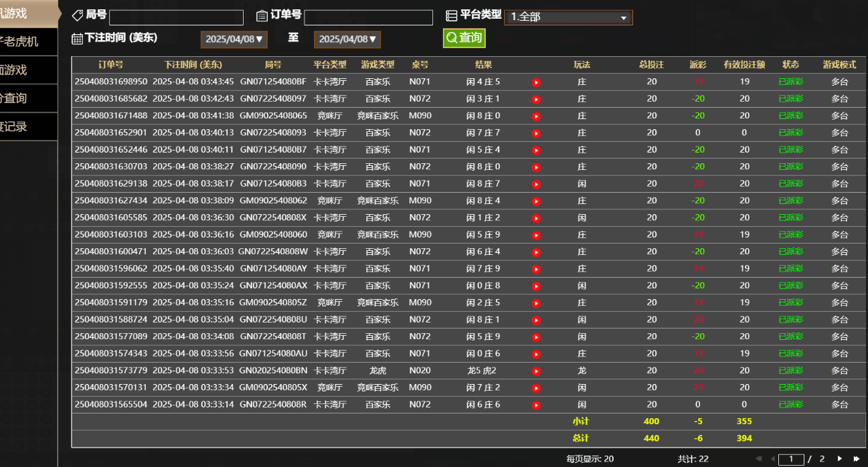
Task: Open the end date picker after 至
Action: (x=347, y=39)
